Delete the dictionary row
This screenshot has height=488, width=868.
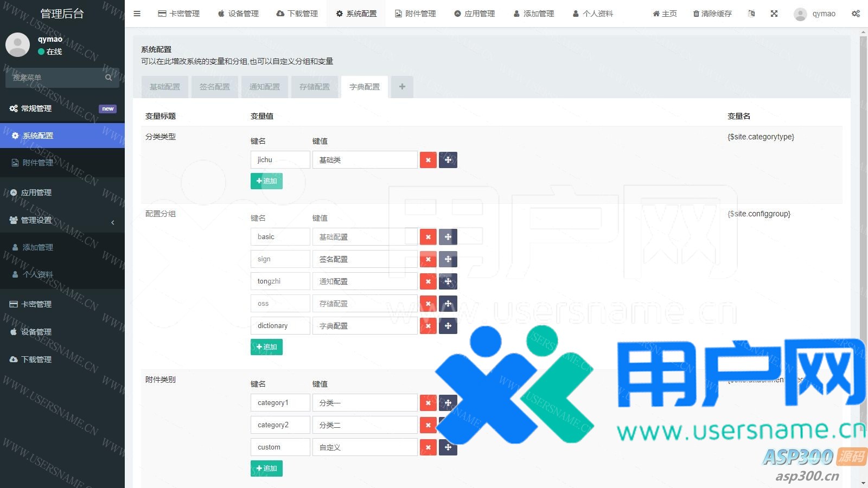(x=428, y=326)
